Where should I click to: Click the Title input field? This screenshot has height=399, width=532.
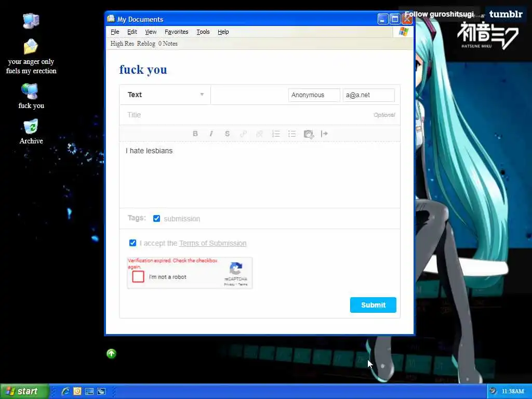coord(260,115)
